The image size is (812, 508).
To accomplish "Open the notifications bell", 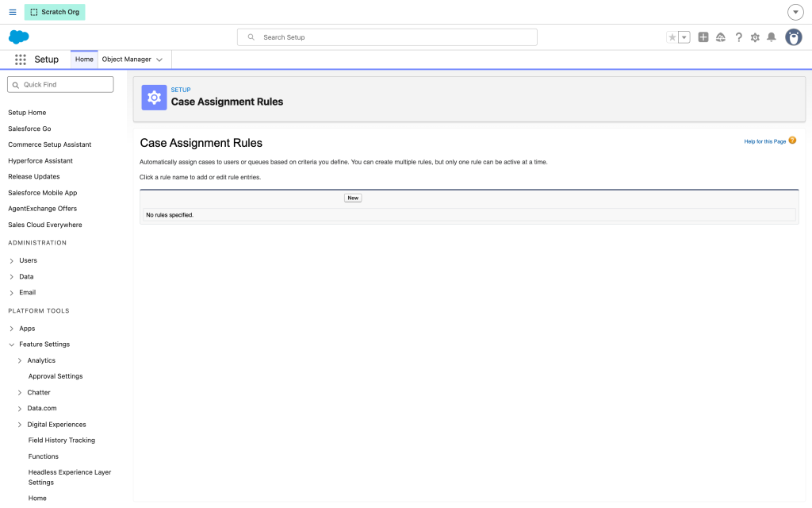I will (772, 37).
